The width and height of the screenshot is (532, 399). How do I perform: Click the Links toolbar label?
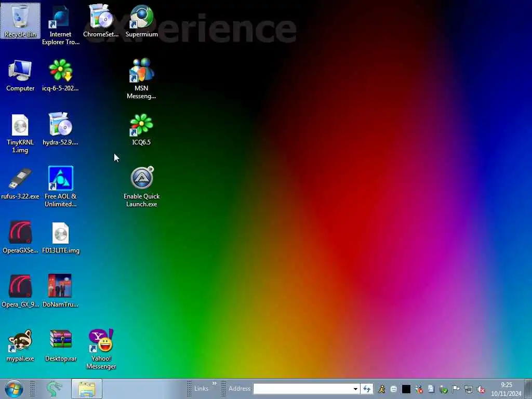[201, 389]
